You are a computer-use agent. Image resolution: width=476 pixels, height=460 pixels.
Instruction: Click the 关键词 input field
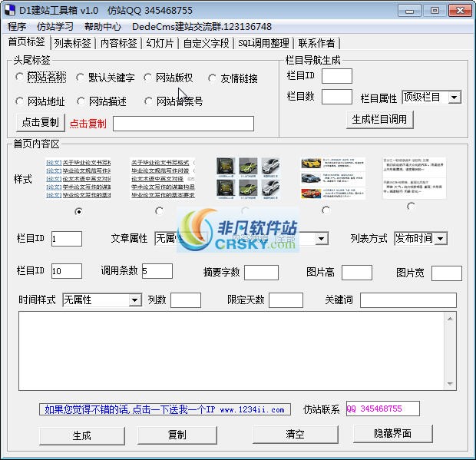408,300
